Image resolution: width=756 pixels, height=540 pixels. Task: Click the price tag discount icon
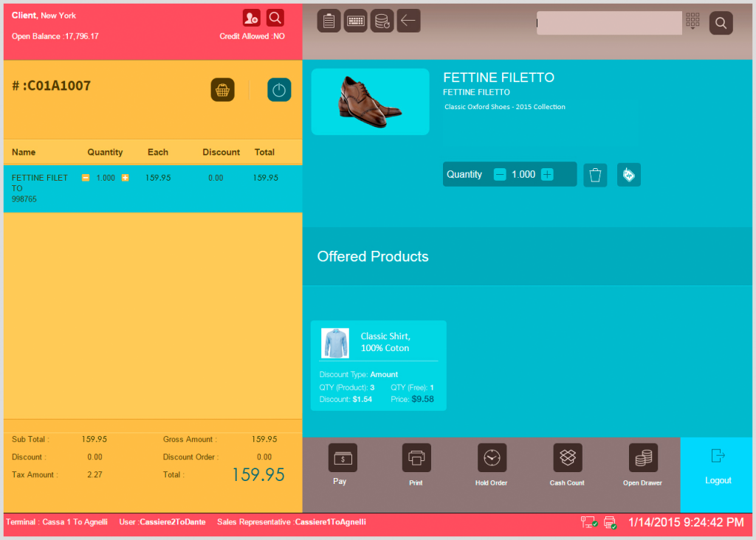coord(629,175)
